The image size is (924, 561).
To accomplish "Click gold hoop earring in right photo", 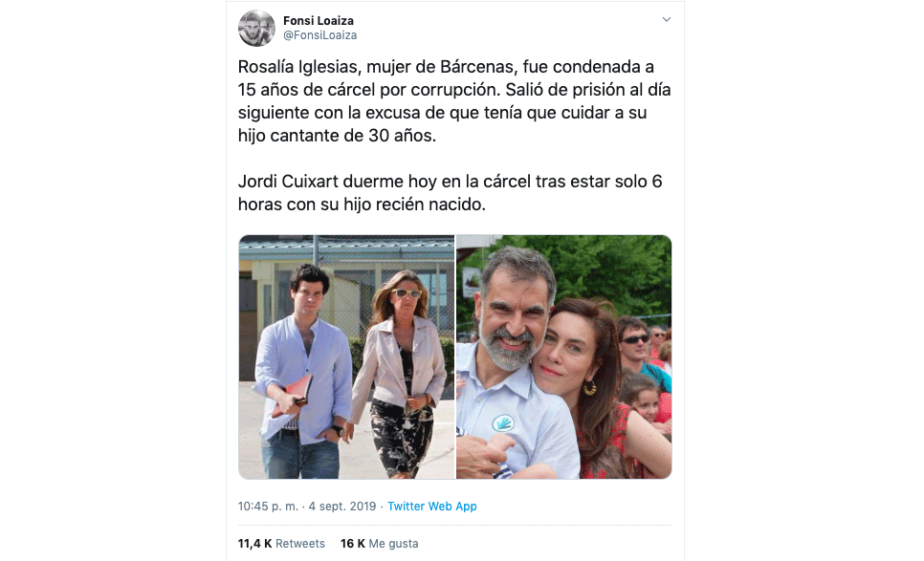I will (x=589, y=388).
